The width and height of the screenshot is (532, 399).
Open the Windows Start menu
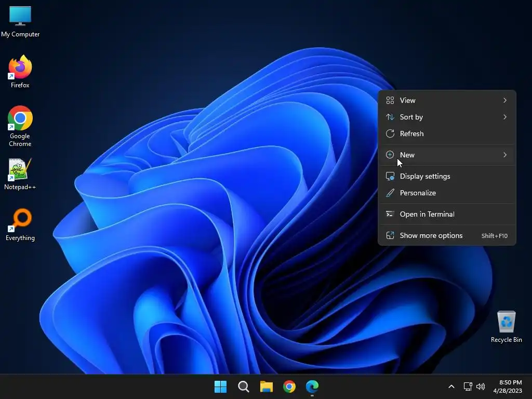[220, 387]
